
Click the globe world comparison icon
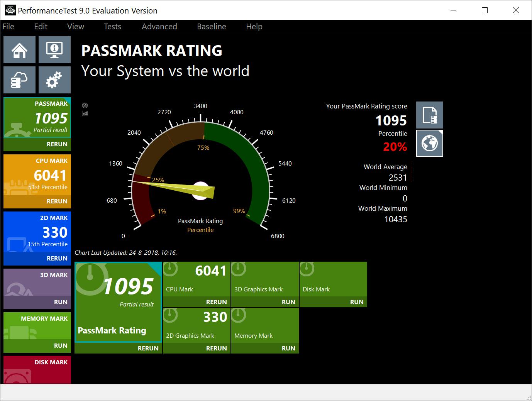coord(430,143)
